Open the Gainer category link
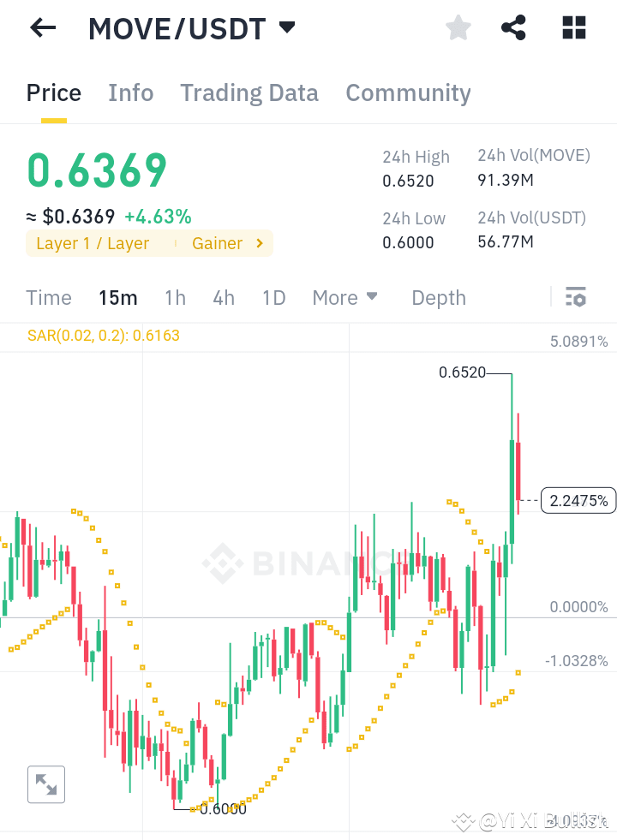Viewport: 617px width, 840px height. (218, 243)
